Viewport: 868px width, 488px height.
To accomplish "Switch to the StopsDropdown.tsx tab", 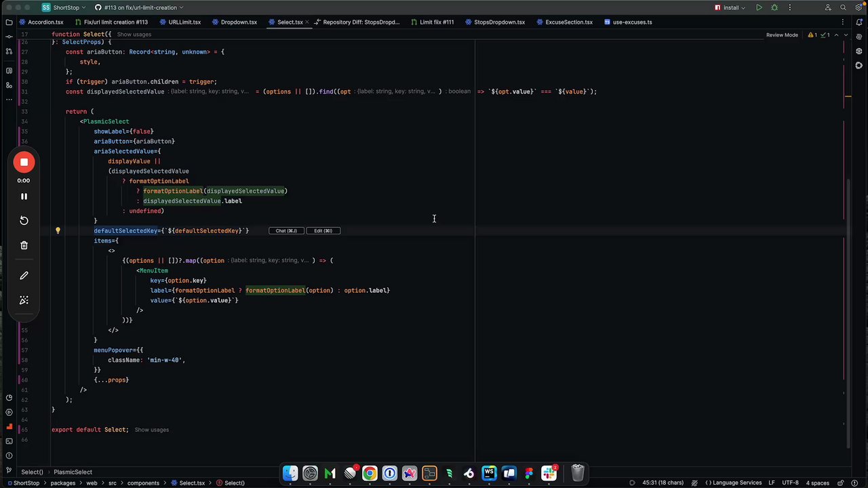I will click(x=495, y=22).
